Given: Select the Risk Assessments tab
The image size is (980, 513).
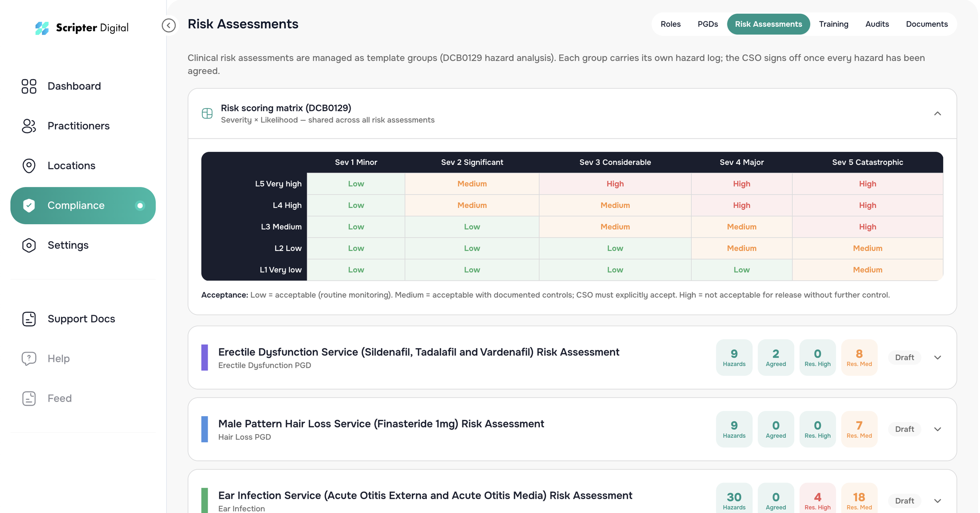Looking at the screenshot, I should (x=768, y=24).
